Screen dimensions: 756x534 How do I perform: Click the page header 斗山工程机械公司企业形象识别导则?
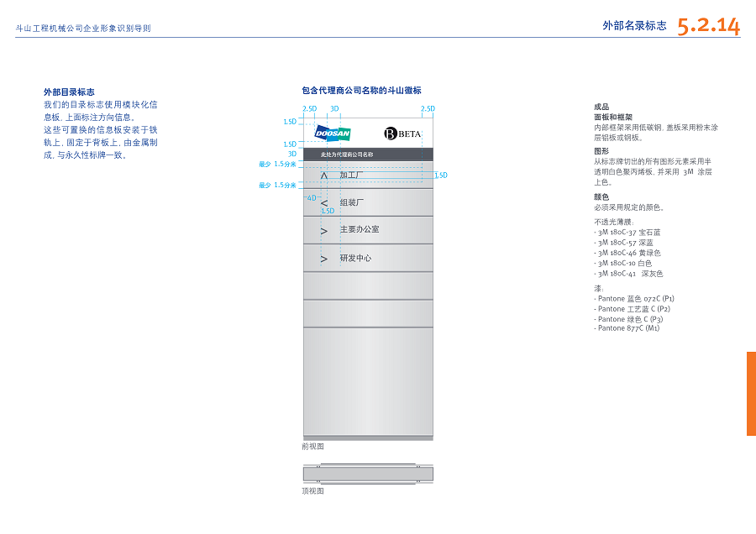tap(83, 28)
